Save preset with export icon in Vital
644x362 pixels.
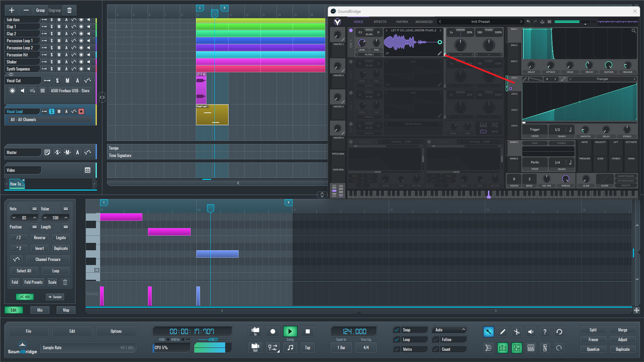[542, 21]
